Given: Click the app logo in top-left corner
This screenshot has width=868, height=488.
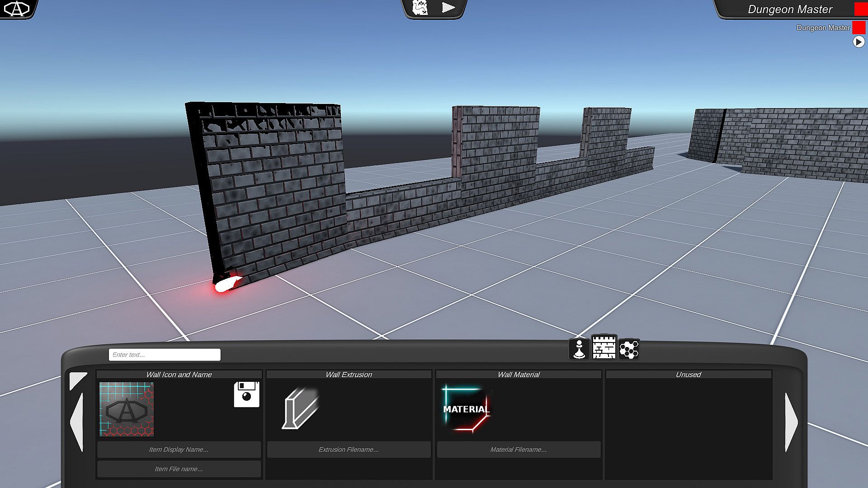Looking at the screenshot, I should coord(17,8).
